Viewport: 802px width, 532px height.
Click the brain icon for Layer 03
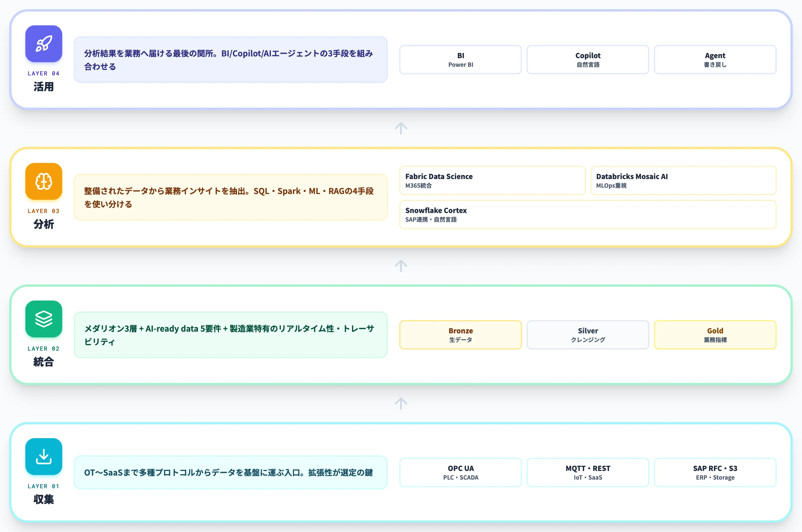[x=44, y=181]
